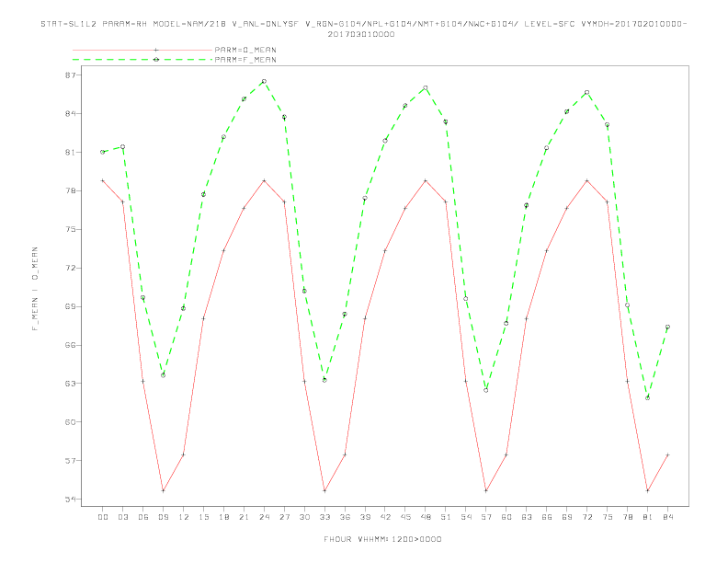
Task: Click the y-axis tick label 66
Action: coord(71,345)
